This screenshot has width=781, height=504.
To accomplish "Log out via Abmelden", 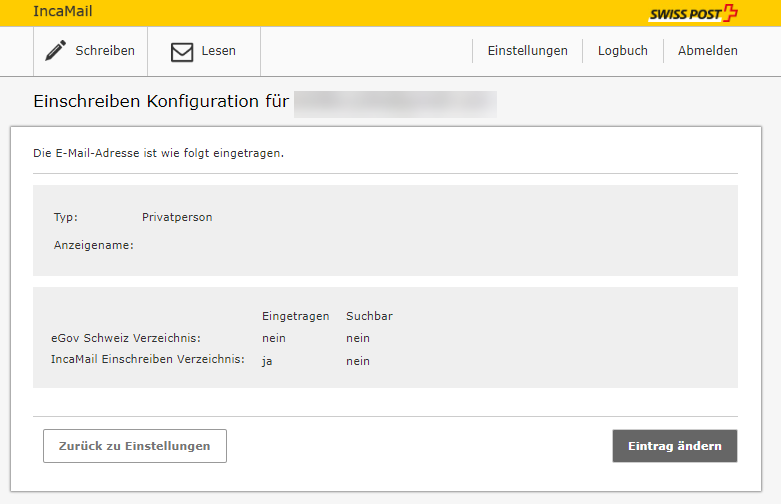I will pos(707,51).
